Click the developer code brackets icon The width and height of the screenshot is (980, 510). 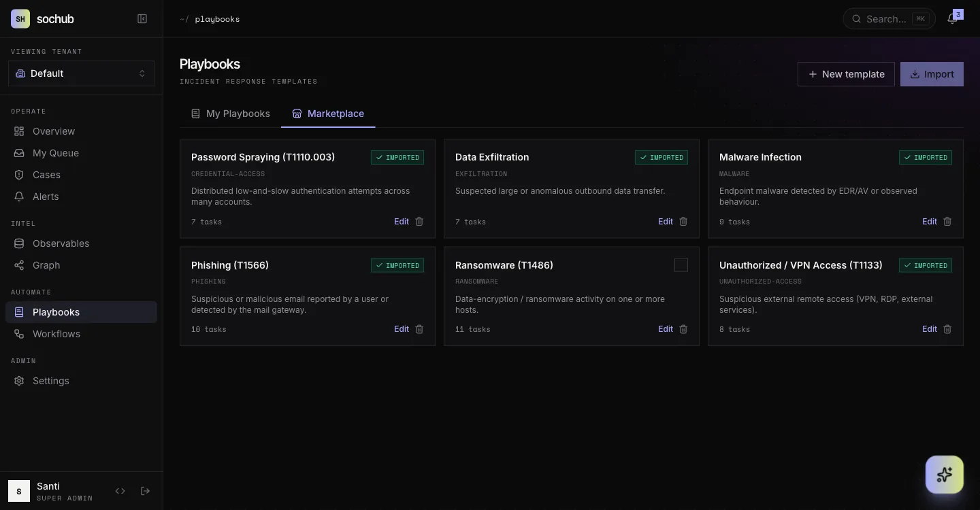(120, 491)
